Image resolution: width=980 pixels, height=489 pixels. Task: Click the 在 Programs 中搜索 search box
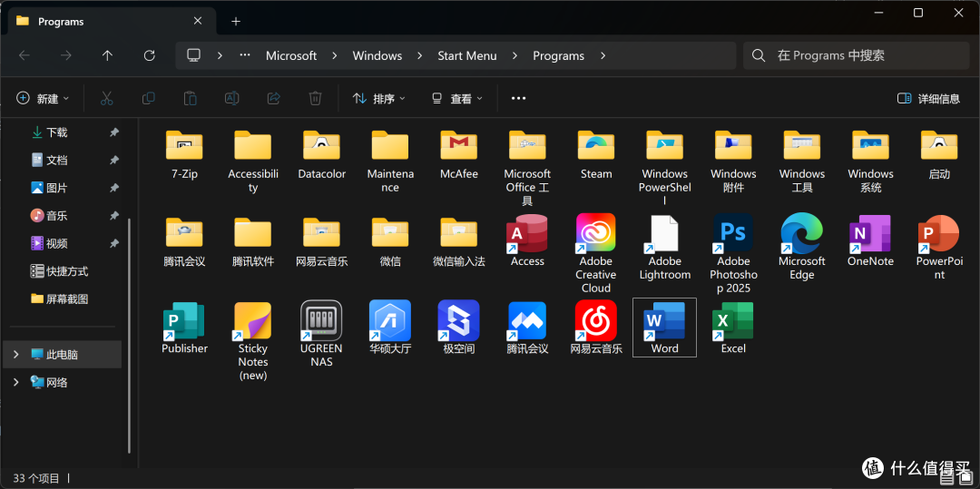coord(857,55)
